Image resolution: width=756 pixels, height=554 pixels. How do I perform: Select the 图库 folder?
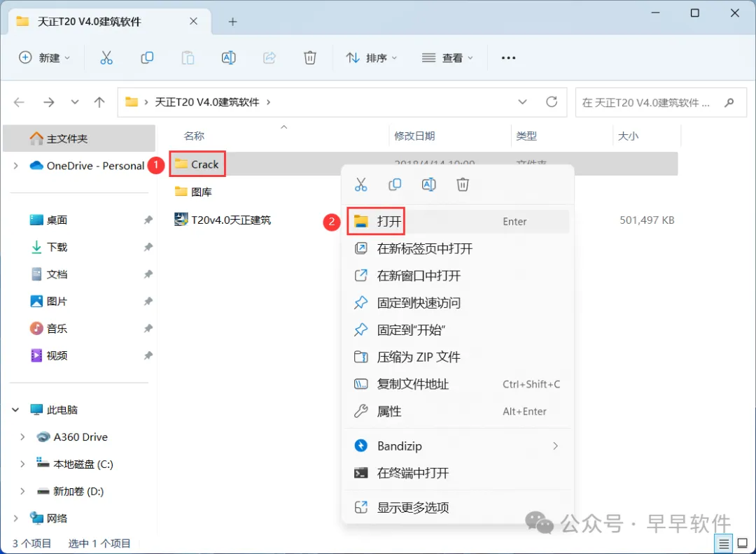193,192
